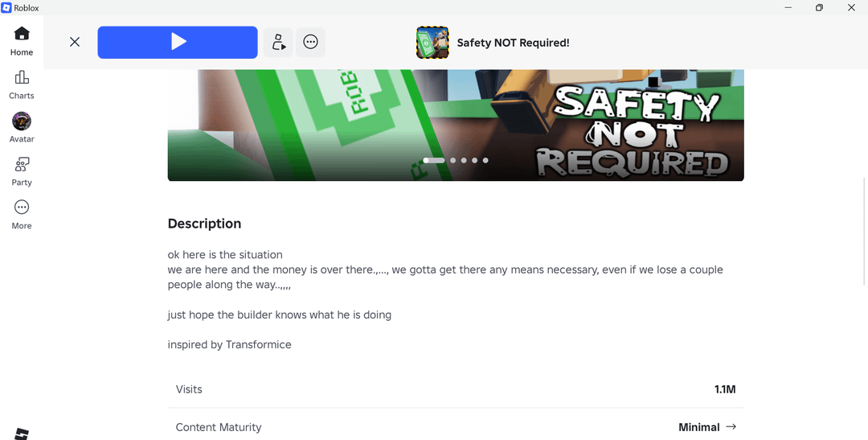Screen dimensions: 868x440
Task: Jump to the last carousel dot
Action: tap(485, 160)
